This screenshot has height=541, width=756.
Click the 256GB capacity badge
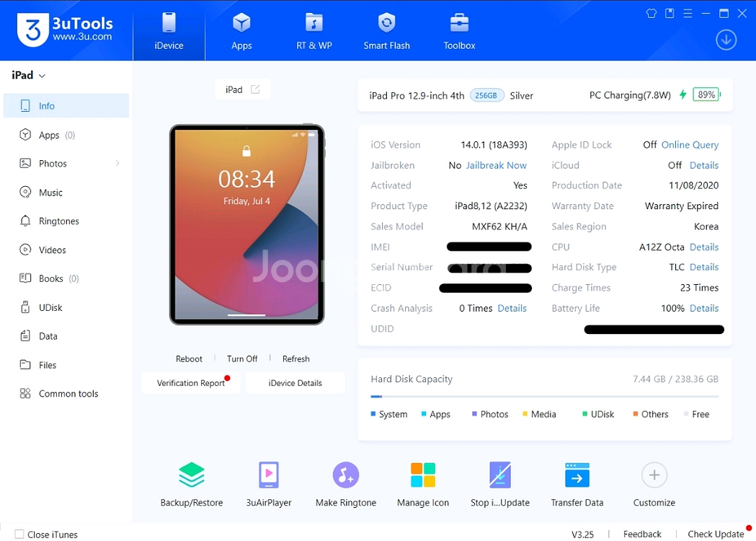click(486, 95)
